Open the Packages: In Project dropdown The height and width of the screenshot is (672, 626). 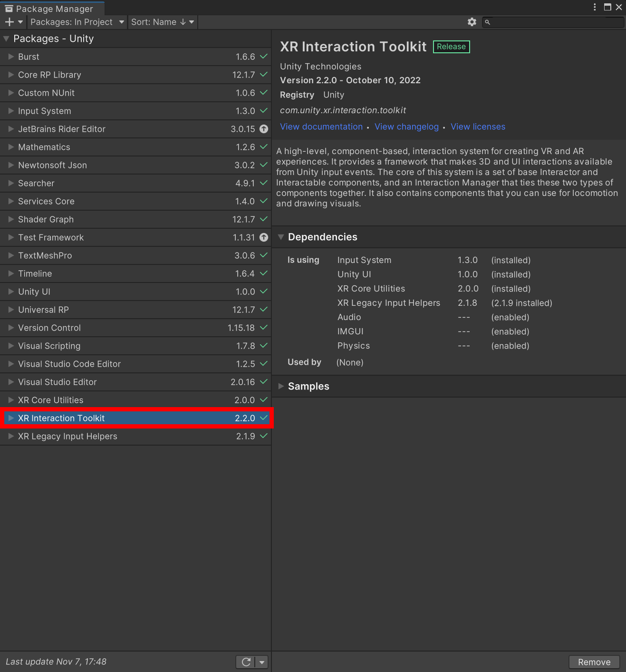(77, 22)
